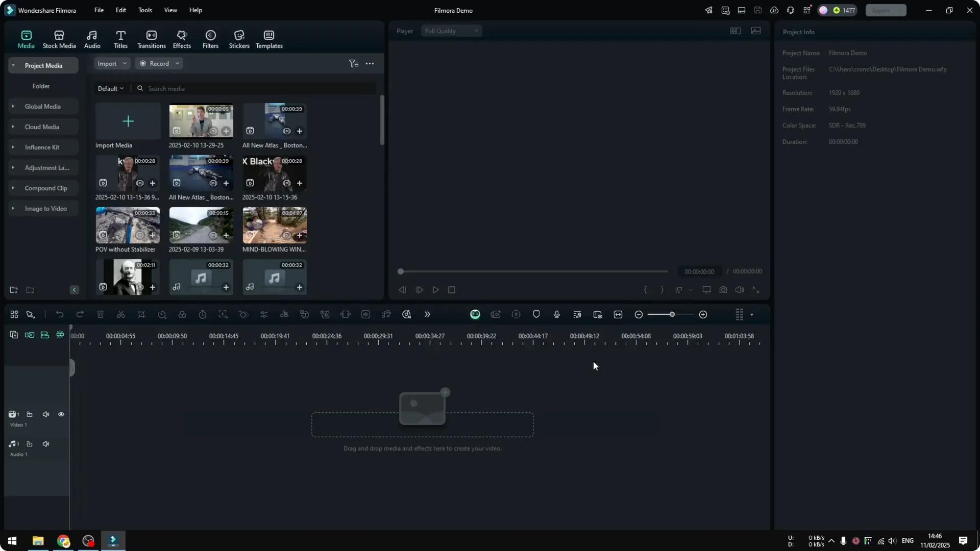The image size is (980, 551).
Task: Adjust the timeline zoom slider
Action: coord(672,314)
